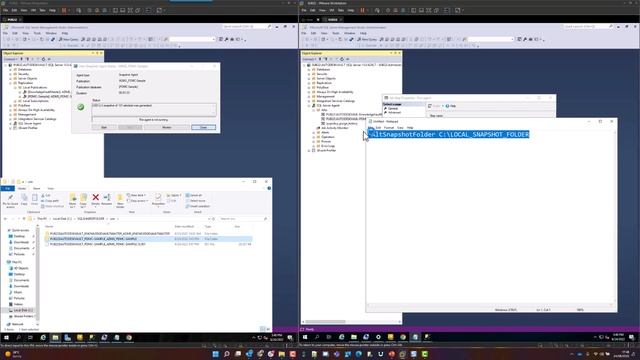640x360 pixels.
Task: Open Easy access dropdown in File Explorer
Action: tap(137, 201)
